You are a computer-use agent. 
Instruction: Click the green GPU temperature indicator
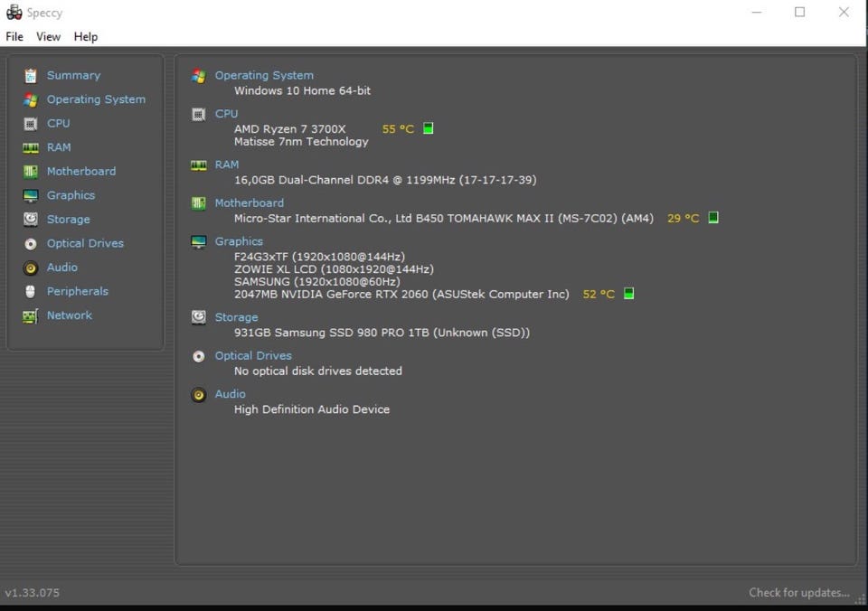point(629,294)
